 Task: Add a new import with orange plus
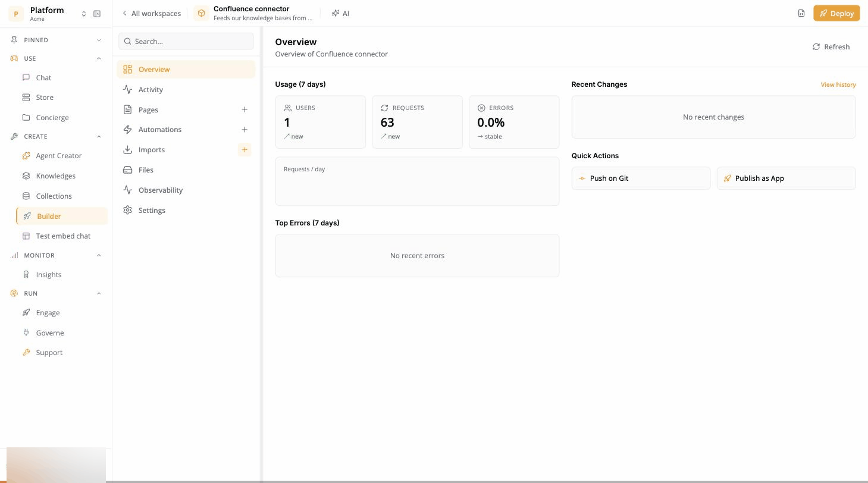(245, 150)
